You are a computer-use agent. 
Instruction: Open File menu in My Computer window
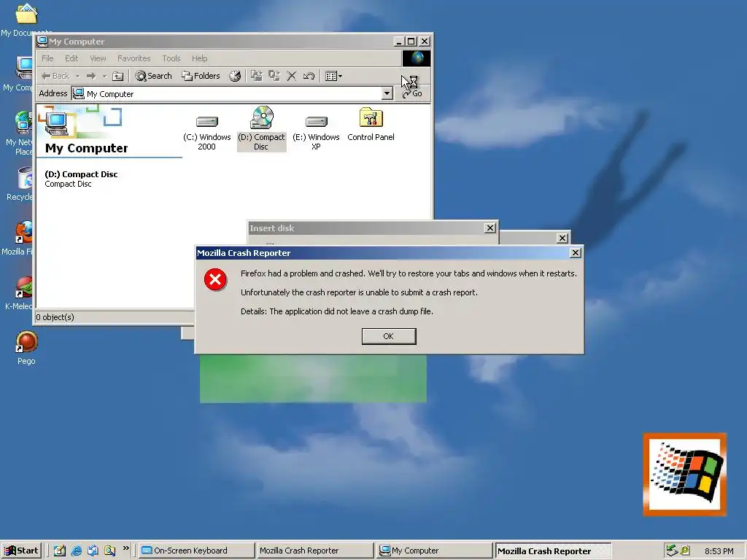click(47, 58)
